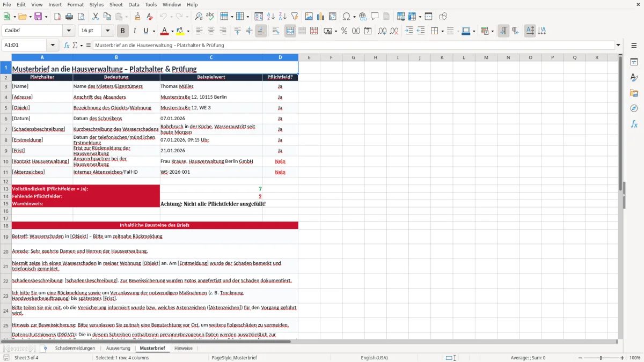Click the Sort icon
Screen dimensions: 644x362
(x=259, y=17)
